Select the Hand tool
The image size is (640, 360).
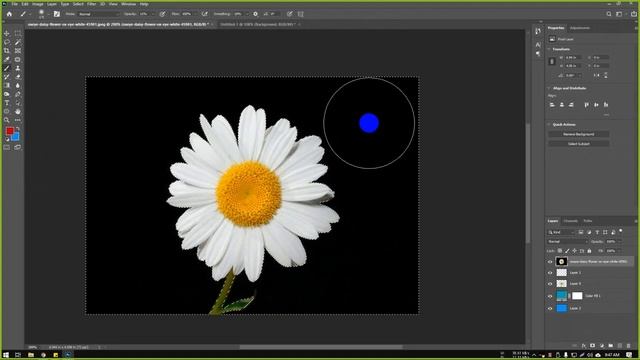tap(18, 111)
